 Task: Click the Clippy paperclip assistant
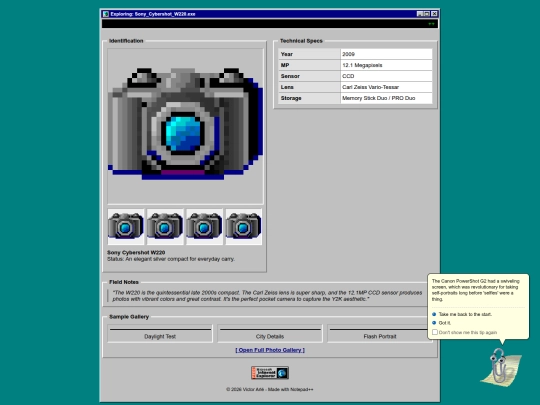click(x=501, y=367)
